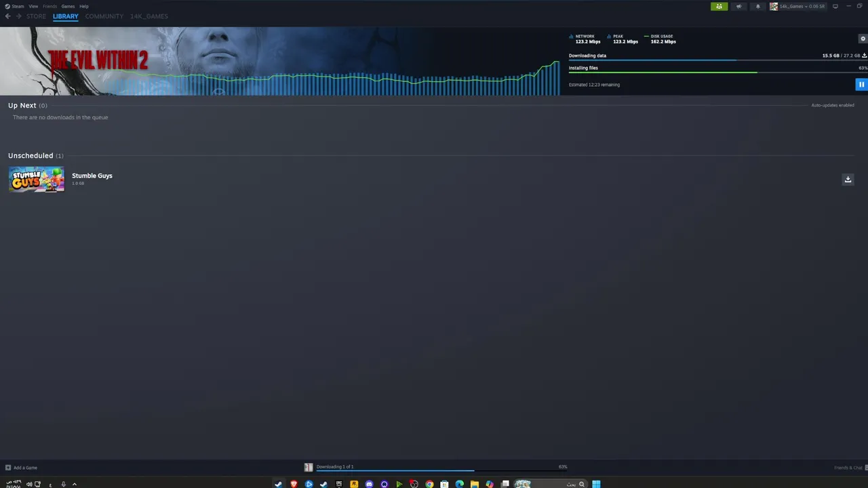
Task: Switch to the COMMUNITY tab
Action: coord(104,16)
